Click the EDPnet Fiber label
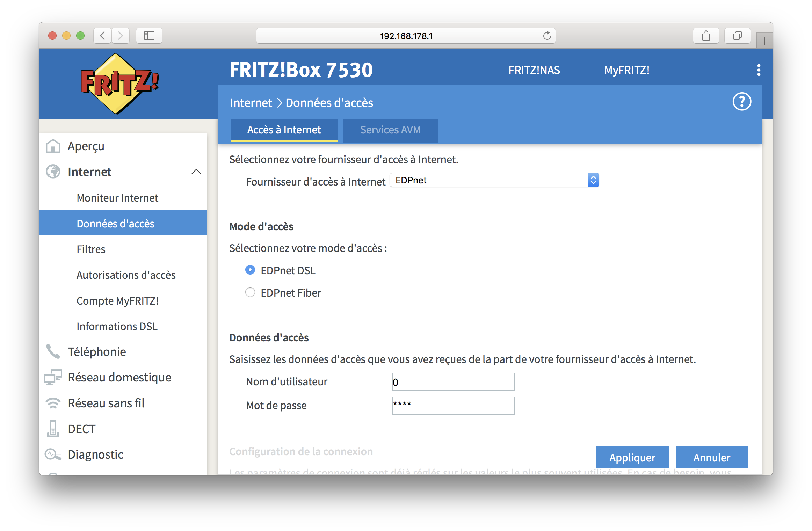812x531 pixels. (291, 293)
